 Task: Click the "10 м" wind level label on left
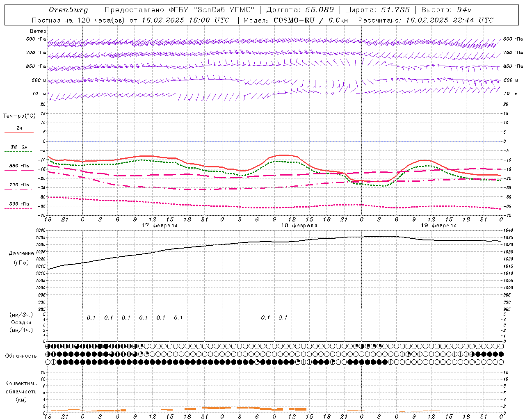click(39, 94)
